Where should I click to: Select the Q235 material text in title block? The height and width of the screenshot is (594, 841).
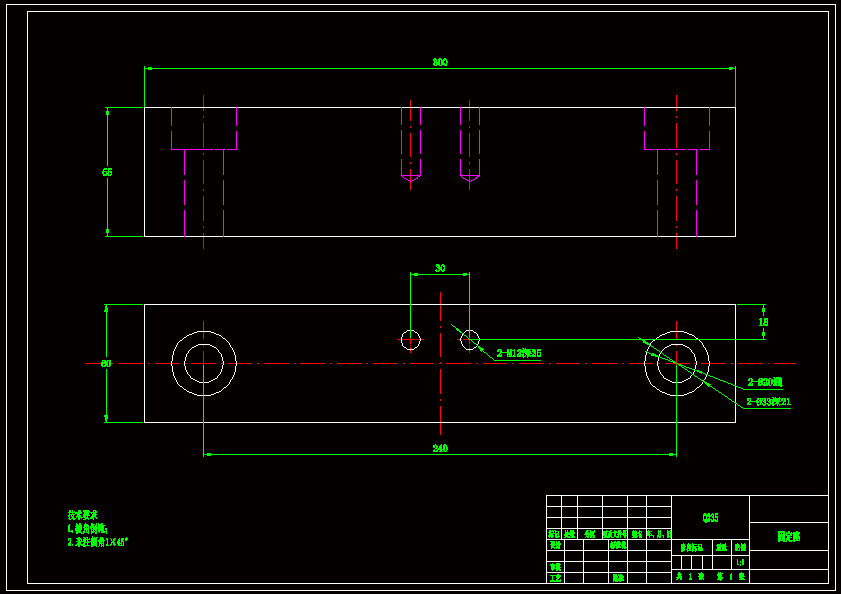coord(710,518)
